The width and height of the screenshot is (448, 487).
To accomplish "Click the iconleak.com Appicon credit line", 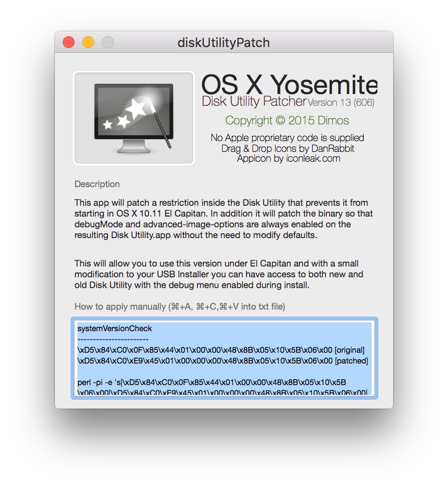I will [x=289, y=158].
